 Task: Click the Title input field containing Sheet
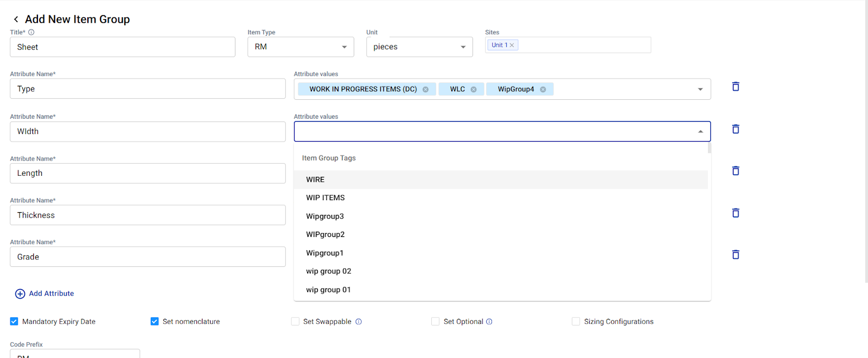(x=122, y=47)
